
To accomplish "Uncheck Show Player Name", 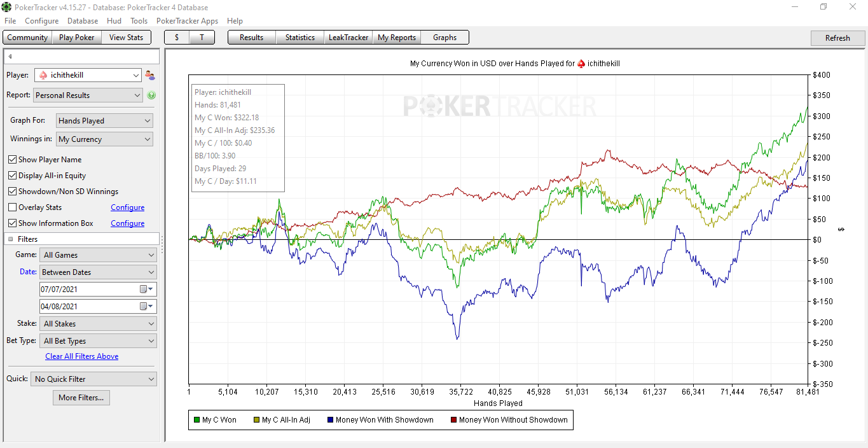I will [12, 160].
